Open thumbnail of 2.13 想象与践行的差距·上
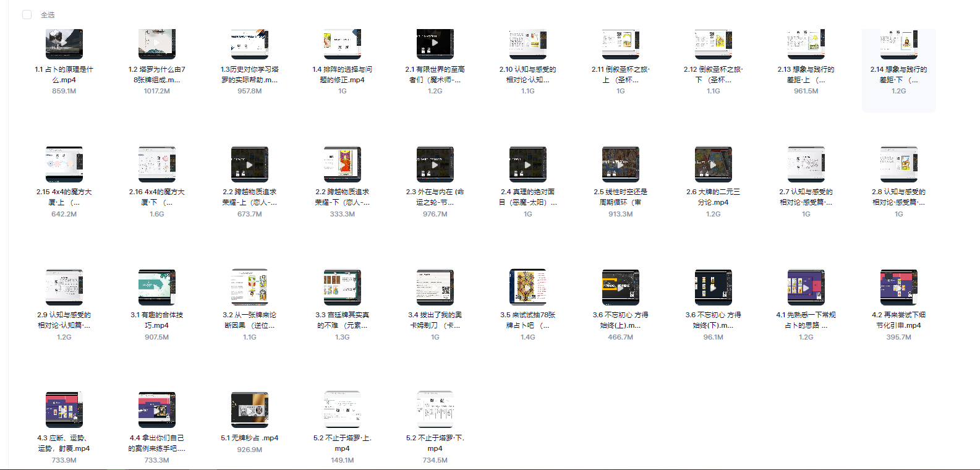Viewport: 980px width, 470px height. [x=806, y=44]
